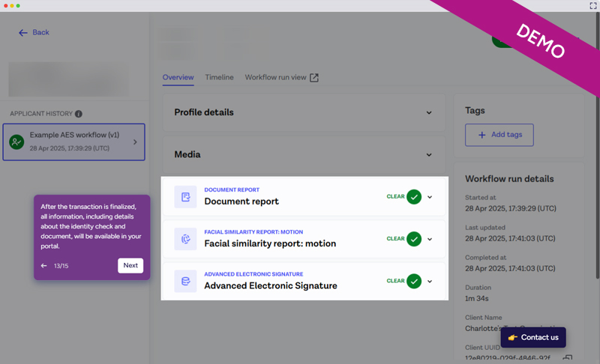600x364 pixels.
Task: Click the Profile details heading
Action: (204, 112)
